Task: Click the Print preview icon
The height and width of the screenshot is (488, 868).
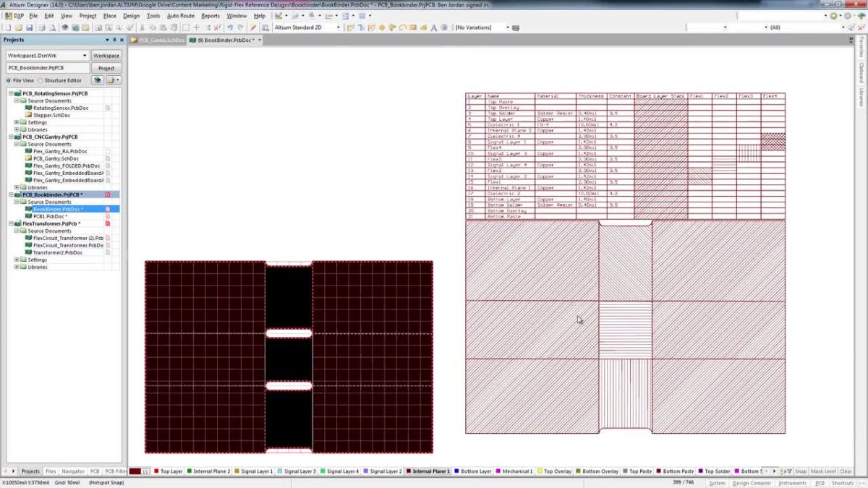Action: click(52, 27)
